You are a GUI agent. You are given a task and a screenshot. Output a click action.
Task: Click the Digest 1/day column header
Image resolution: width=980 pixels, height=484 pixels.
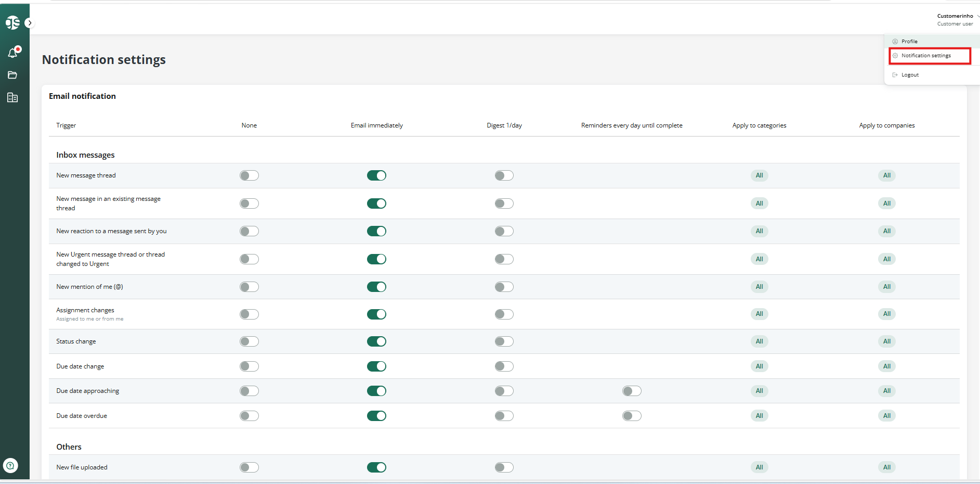click(504, 125)
